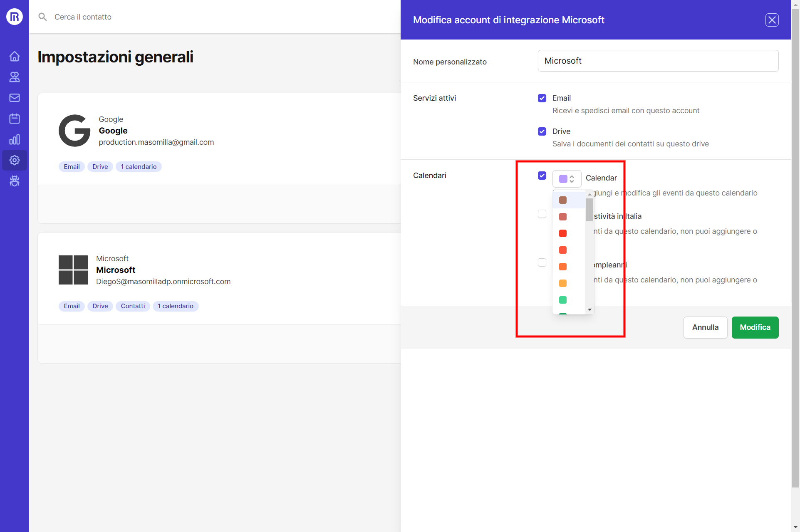Close the Modifica account modal

772,20
